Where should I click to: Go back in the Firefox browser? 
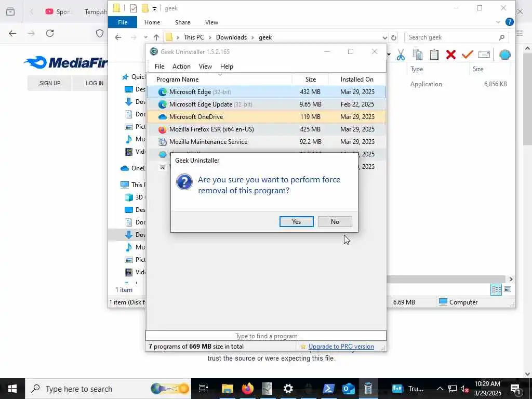click(x=12, y=33)
